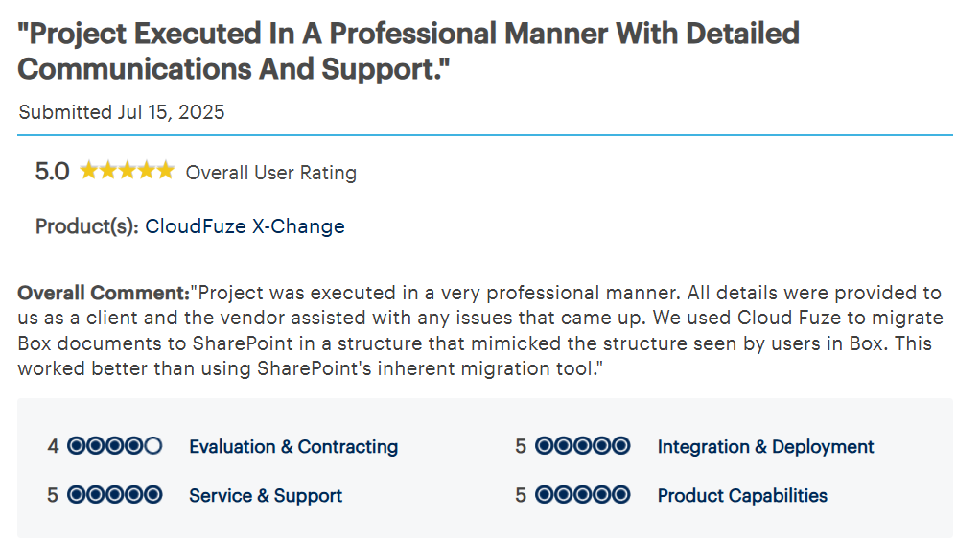Click the Product Capabilities label

click(742, 495)
